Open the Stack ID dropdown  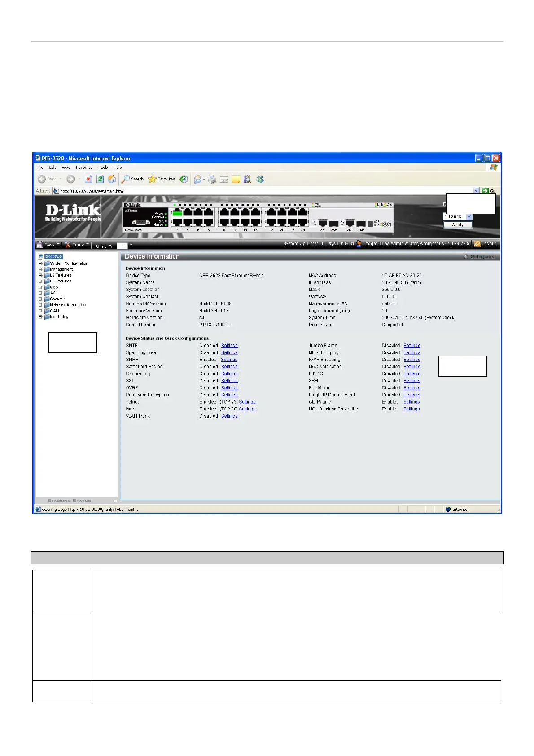pos(131,245)
